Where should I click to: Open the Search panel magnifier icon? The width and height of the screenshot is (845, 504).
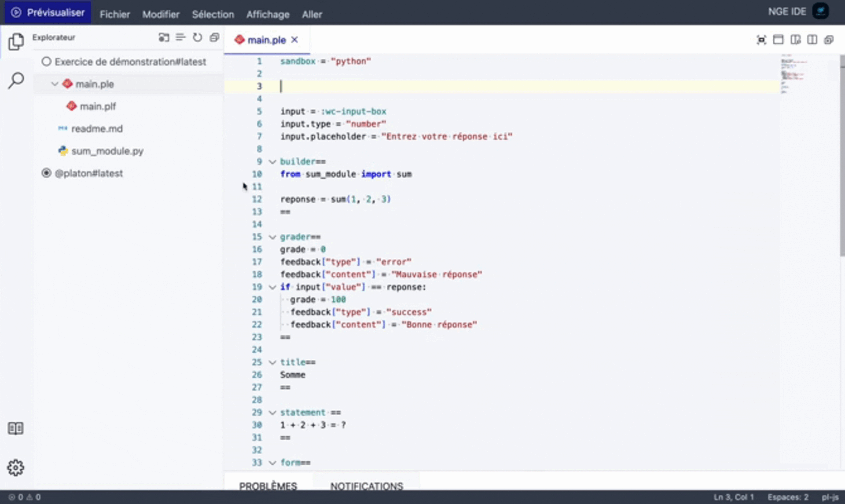click(x=16, y=80)
